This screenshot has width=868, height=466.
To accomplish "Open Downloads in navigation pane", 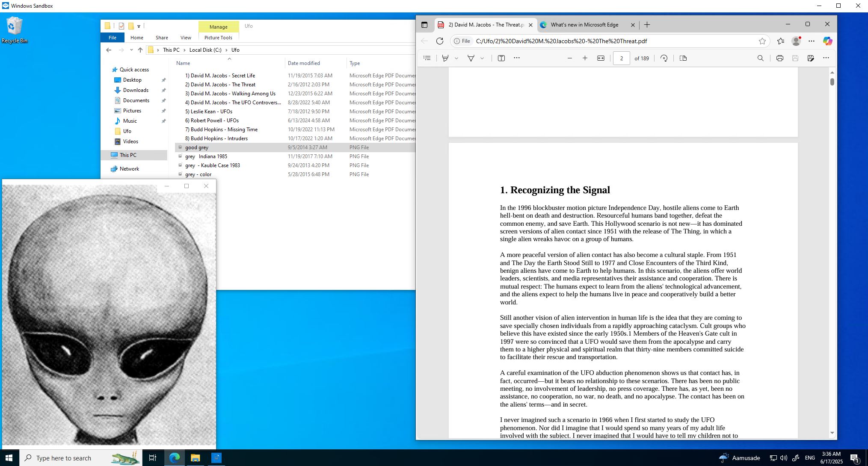I will coord(136,90).
